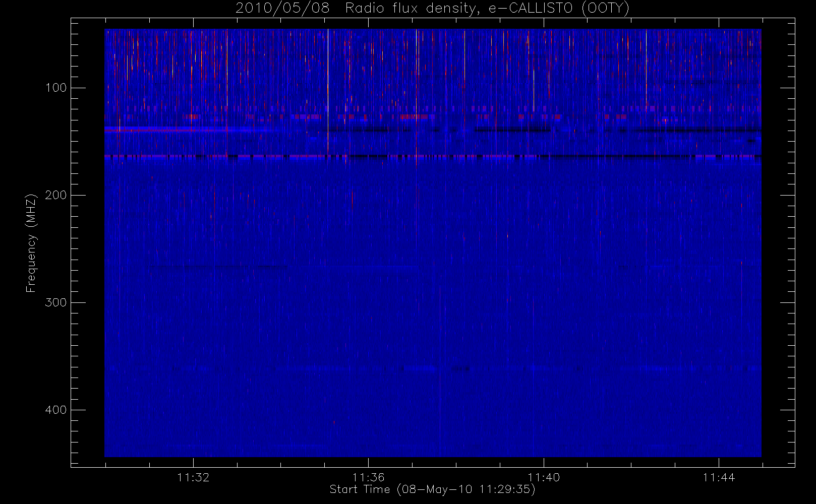Click the plot title 'Radio flux density, e-CALLISTO (OOTY)'
816x504 pixels.
pos(487,9)
